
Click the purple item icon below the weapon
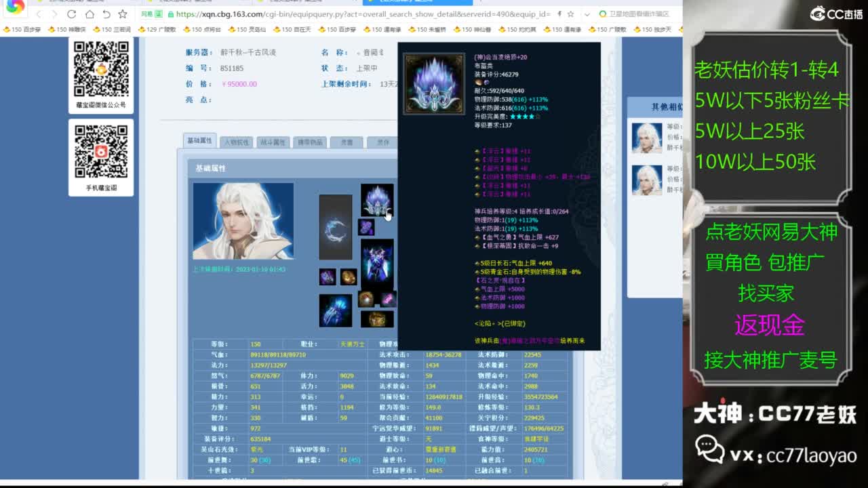point(328,277)
